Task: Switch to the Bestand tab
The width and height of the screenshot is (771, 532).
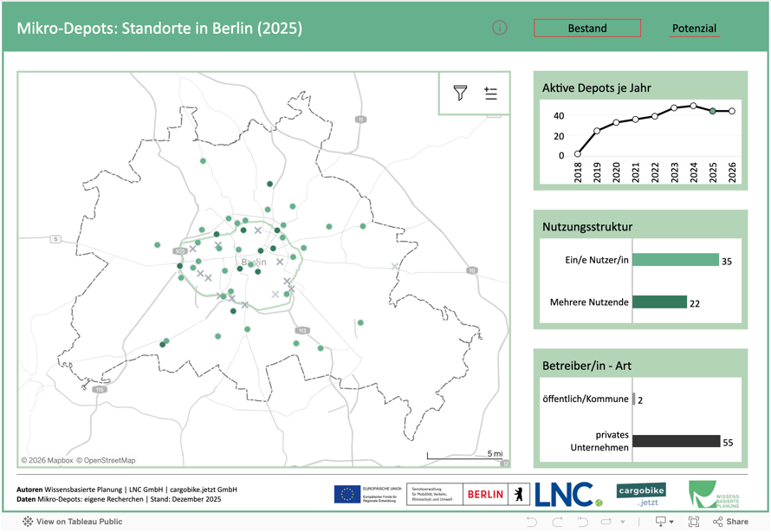Action: 587,28
